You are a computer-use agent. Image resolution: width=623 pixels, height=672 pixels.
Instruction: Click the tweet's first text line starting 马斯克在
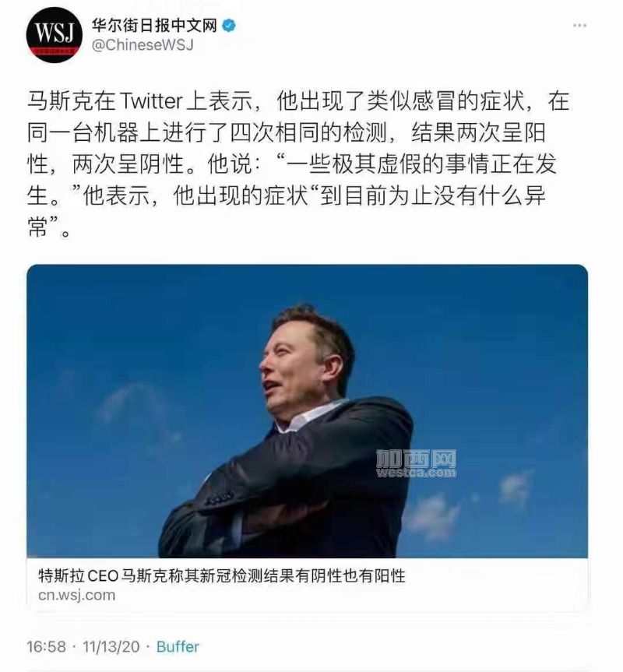(x=298, y=101)
